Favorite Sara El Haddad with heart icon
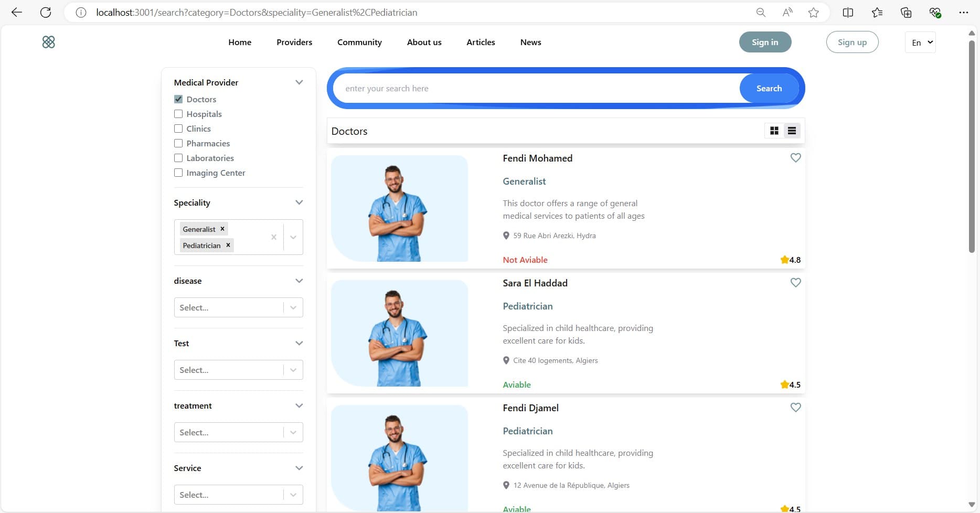980x513 pixels. [795, 283]
